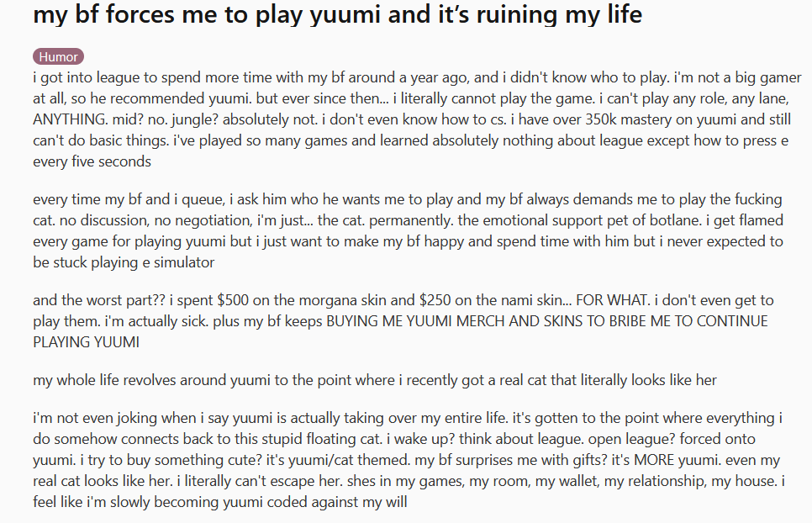The height and width of the screenshot is (523, 812).
Task: Open the post title about yuumi
Action: pyautogui.click(x=337, y=14)
